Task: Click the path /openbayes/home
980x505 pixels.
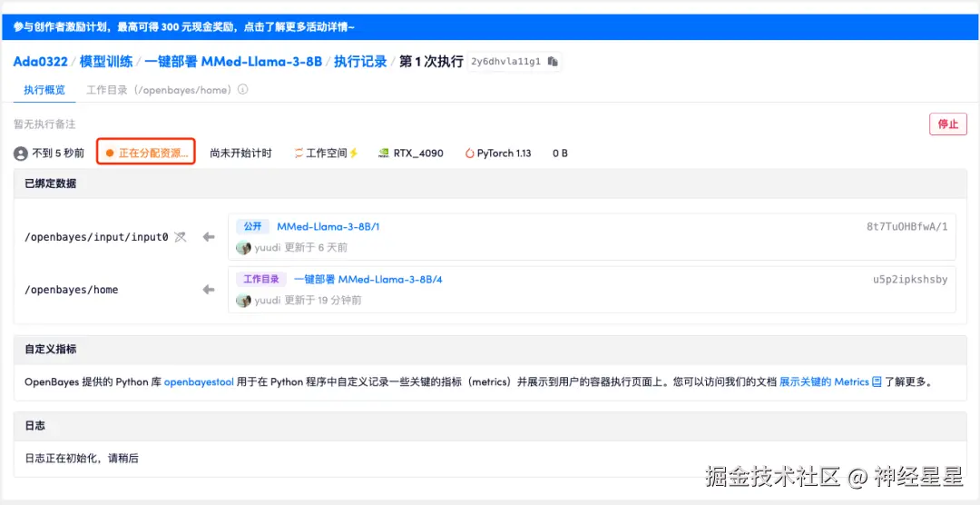Action: point(72,290)
